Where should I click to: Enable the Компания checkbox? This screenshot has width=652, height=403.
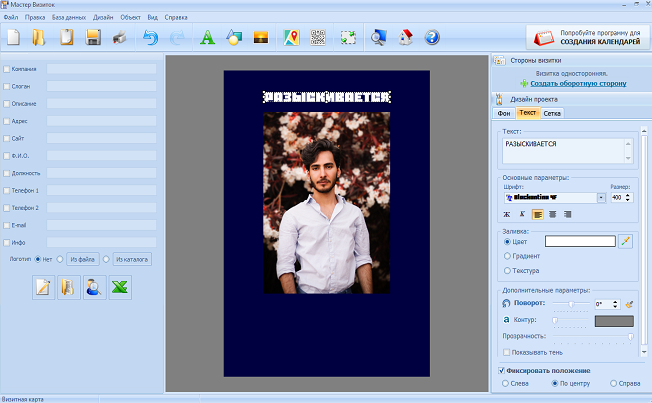pyautogui.click(x=7, y=69)
